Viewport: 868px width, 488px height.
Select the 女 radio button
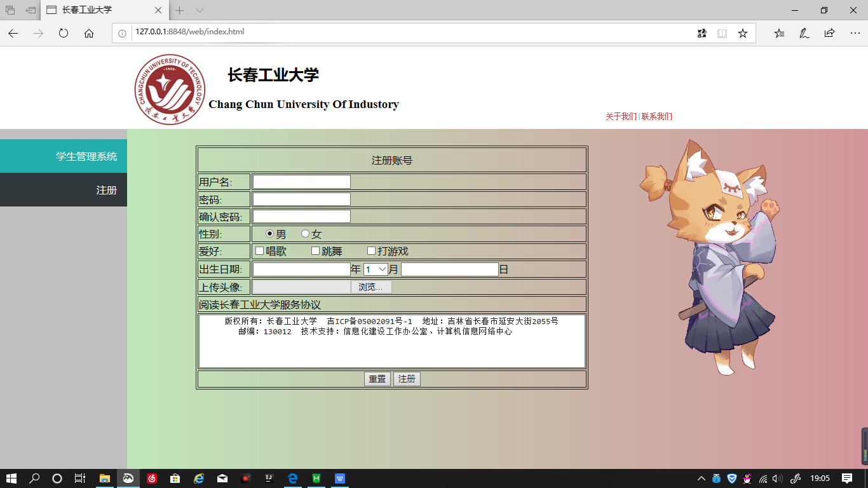click(x=305, y=234)
